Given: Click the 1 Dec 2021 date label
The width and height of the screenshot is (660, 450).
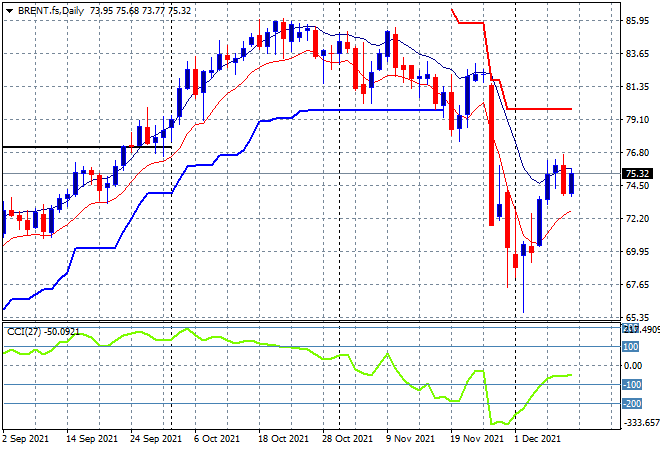Looking at the screenshot, I should (x=537, y=439).
